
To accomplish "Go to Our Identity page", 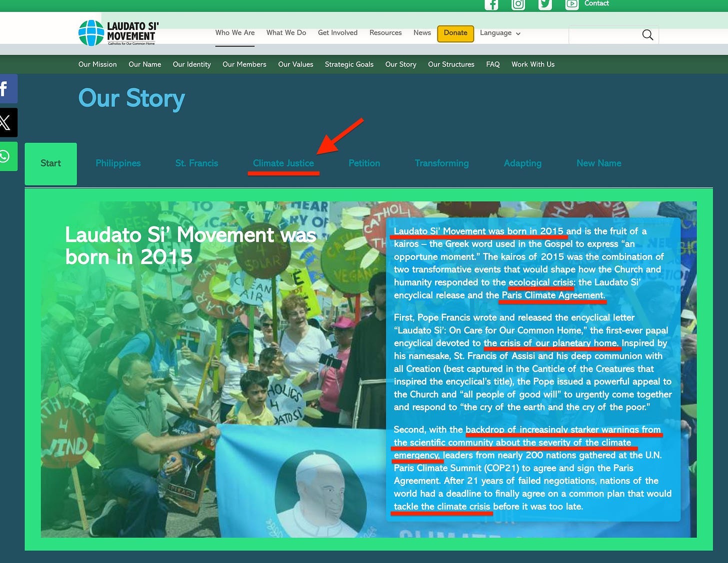I will (191, 64).
